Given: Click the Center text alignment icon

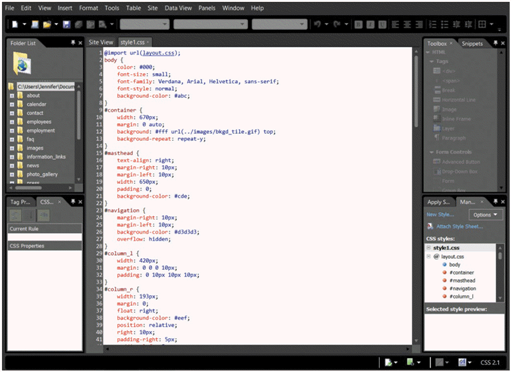Looking at the screenshot, I should (x=407, y=24).
